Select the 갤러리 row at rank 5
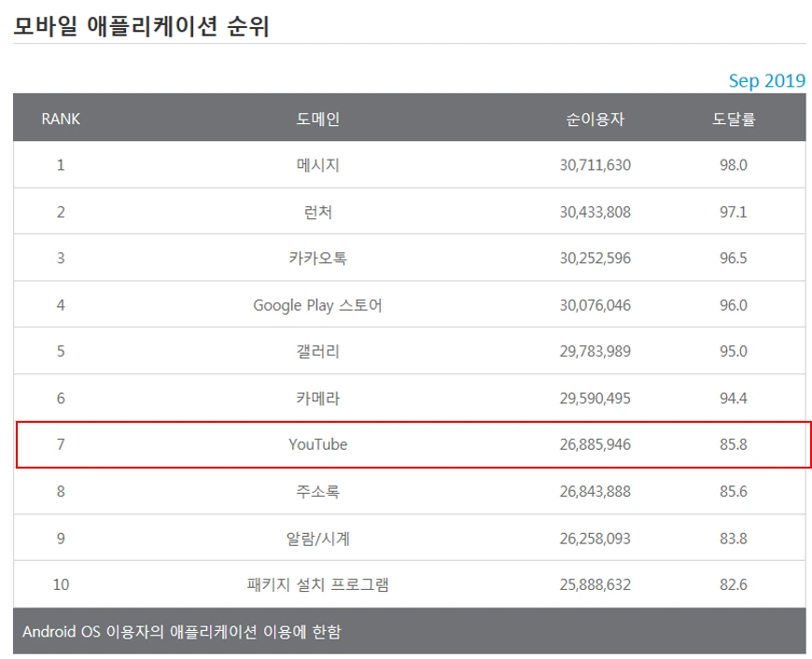Viewport: 812px width, 659px height. click(318, 351)
